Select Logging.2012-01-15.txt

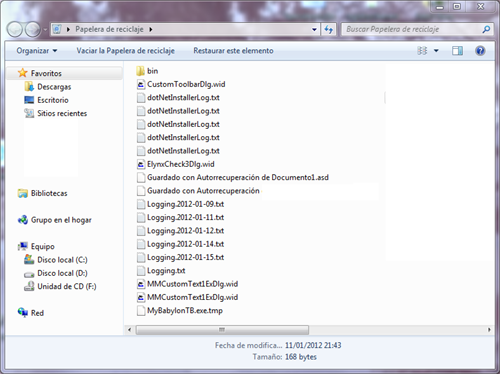click(x=185, y=258)
